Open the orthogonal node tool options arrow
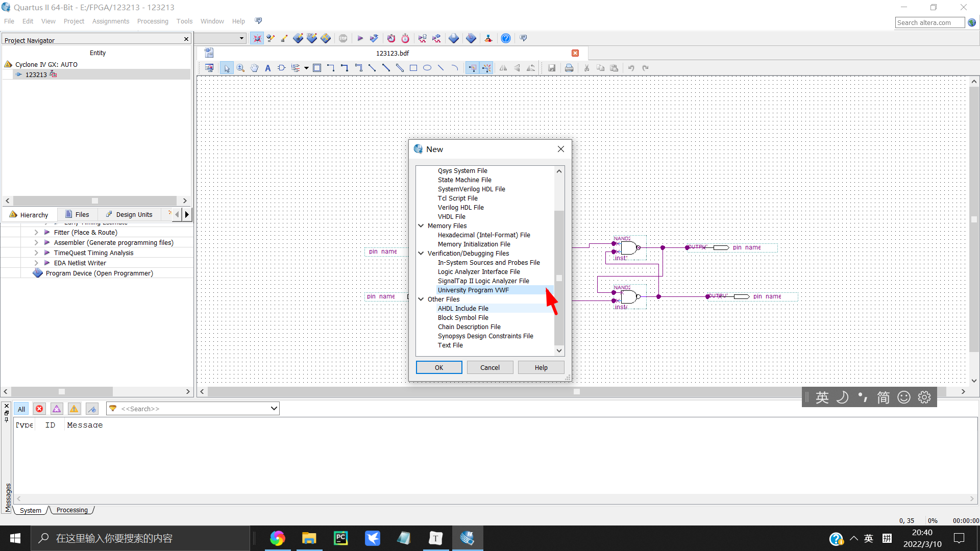The width and height of the screenshot is (980, 551). click(x=306, y=68)
